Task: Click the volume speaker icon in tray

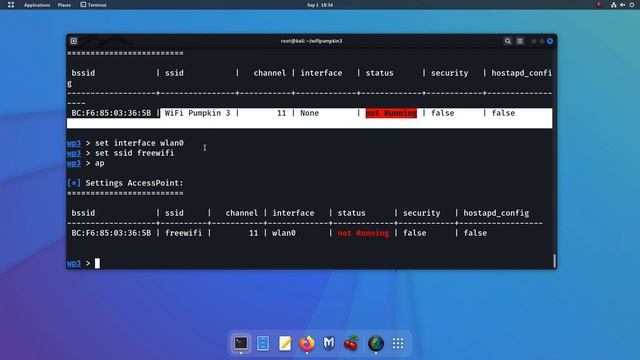Action: [622, 5]
